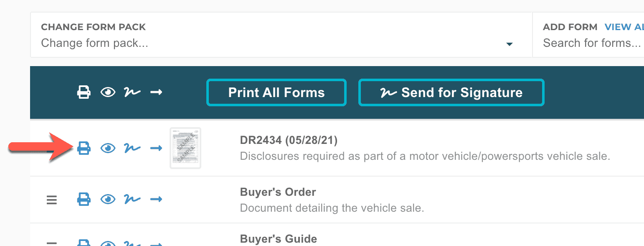Click the printer icon in the dark header bar
The width and height of the screenshot is (644, 246).
tap(84, 92)
